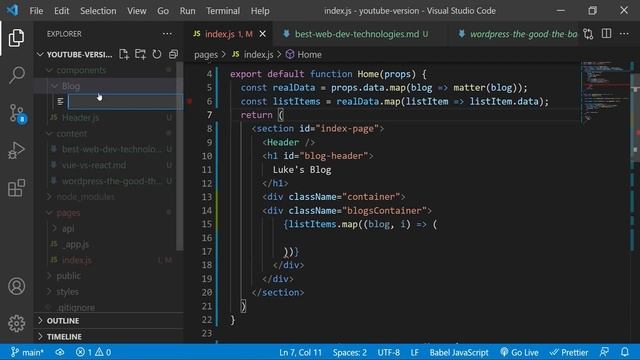Open problems panel via errors and warnings count

tap(93, 352)
